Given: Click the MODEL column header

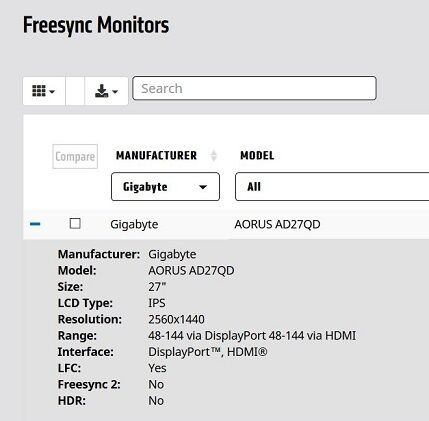Looking at the screenshot, I should 257,155.
